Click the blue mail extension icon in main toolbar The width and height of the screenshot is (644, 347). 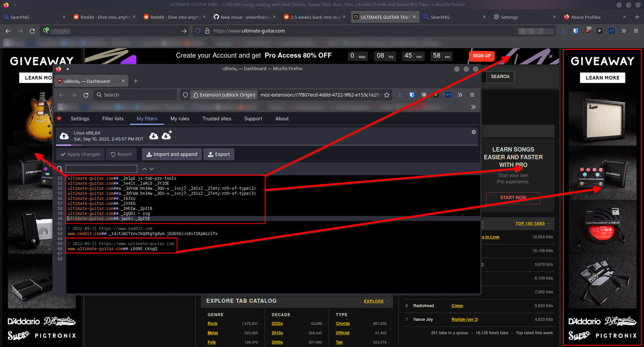click(x=612, y=31)
